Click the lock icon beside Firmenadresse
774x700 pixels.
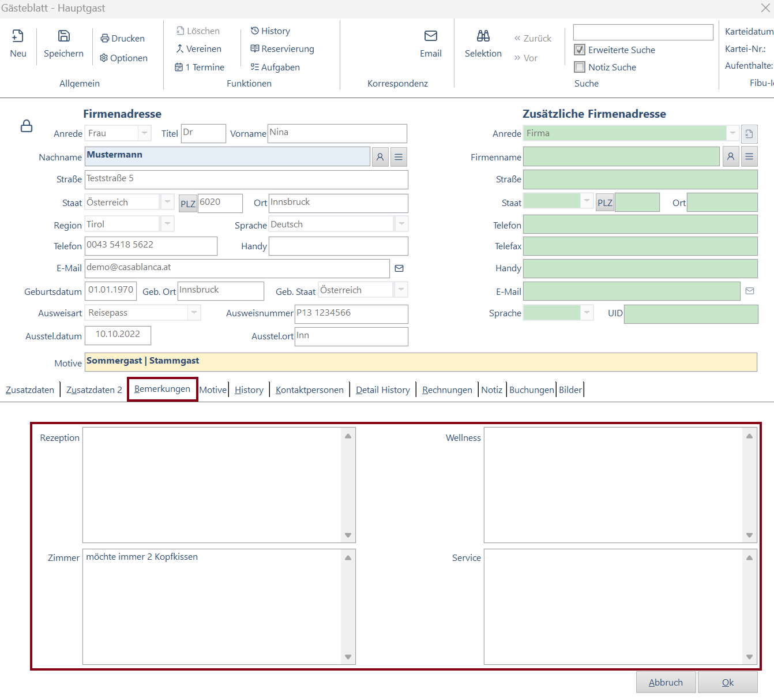pos(27,126)
